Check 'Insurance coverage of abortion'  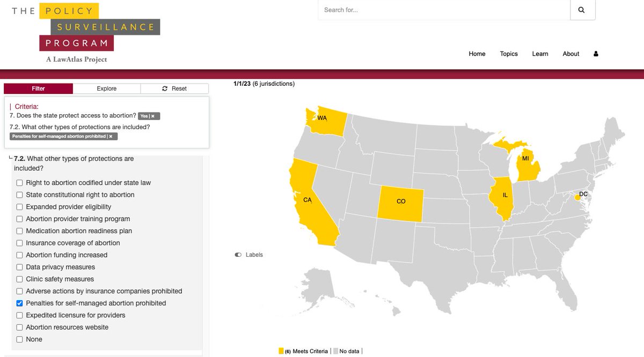[x=20, y=243]
